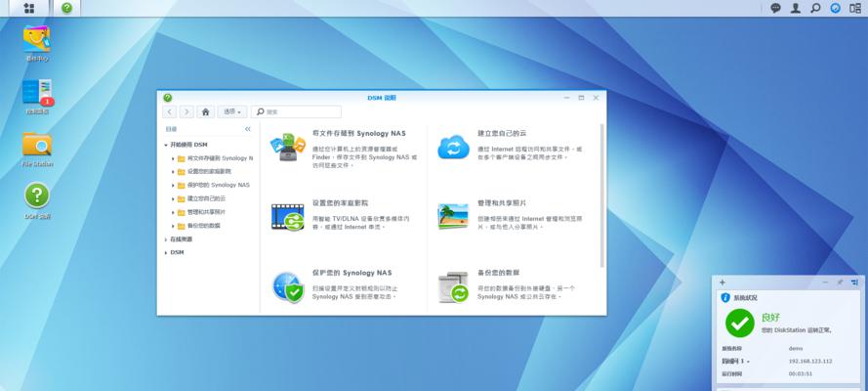Open 设置您的家庭影院 heading link
This screenshot has width=868, height=391.
[340, 203]
